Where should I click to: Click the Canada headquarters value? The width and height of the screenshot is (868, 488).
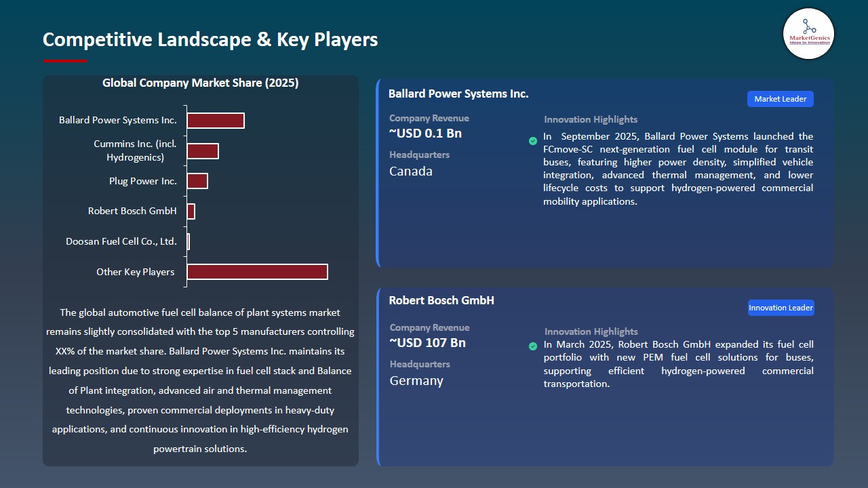tap(411, 171)
